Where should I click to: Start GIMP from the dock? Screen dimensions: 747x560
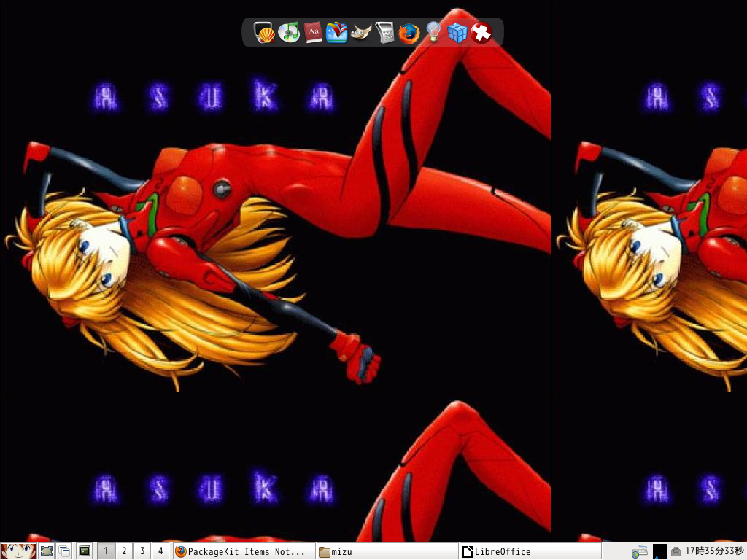361,33
